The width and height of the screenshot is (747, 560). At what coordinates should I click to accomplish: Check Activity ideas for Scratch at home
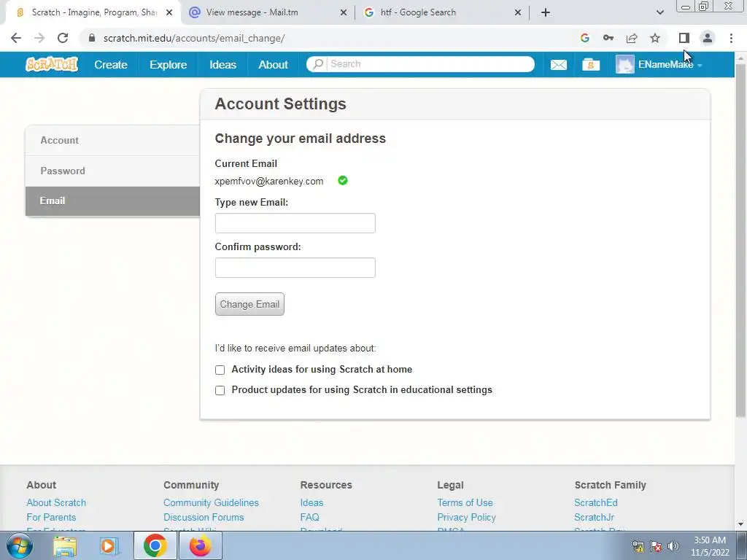click(x=220, y=370)
